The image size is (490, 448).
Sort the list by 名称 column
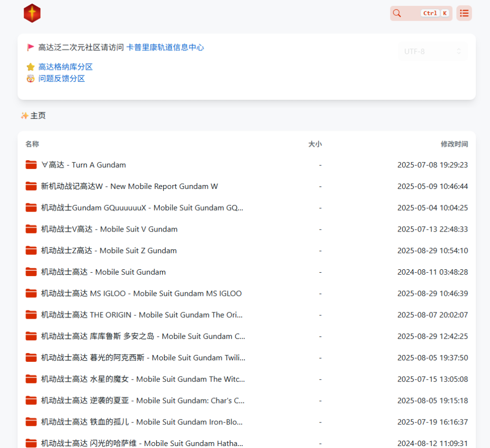tap(32, 144)
